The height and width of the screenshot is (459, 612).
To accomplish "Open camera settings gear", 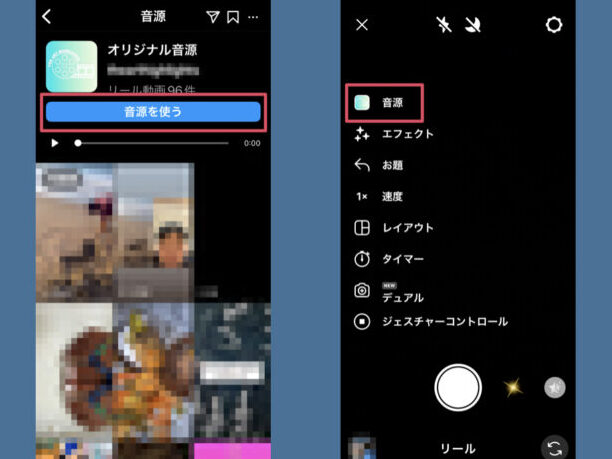I will click(553, 25).
